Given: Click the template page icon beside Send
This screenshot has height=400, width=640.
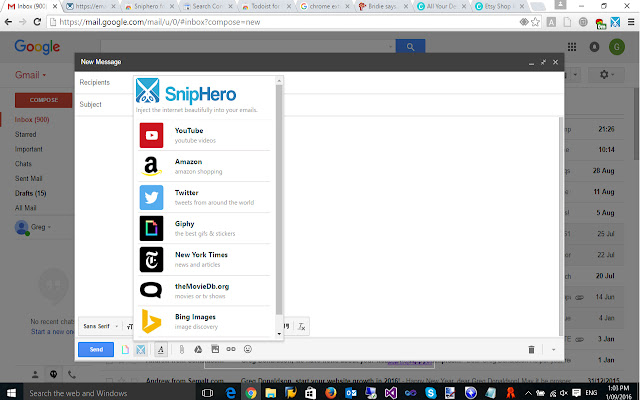Looking at the screenshot, I should (125, 349).
